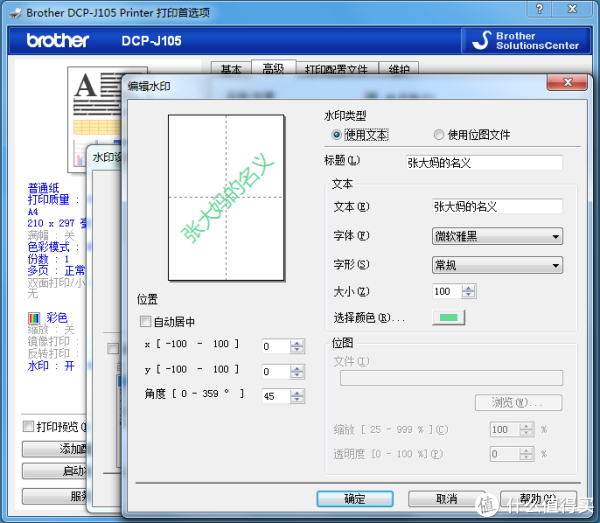600x523 pixels.
Task: Click the 份数 : 1 status text
Action: (x=48, y=259)
